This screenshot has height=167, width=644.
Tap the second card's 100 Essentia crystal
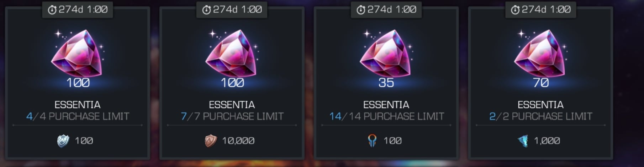[x=232, y=54]
